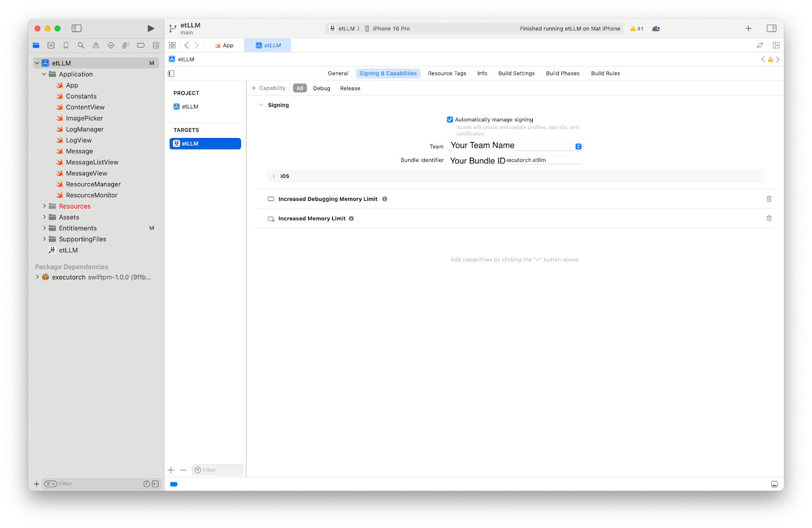Click the add Capability button

click(268, 88)
